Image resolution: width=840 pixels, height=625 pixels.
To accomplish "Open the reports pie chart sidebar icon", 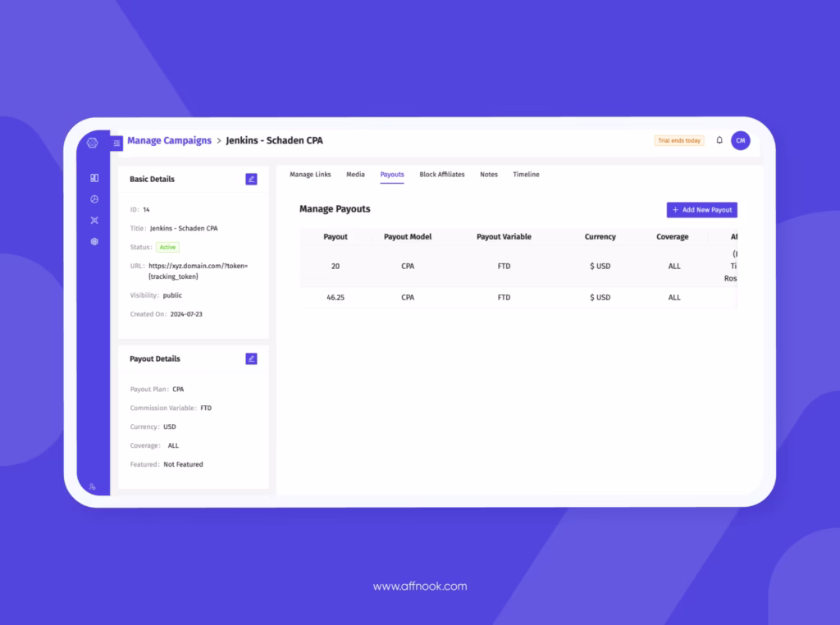I will pyautogui.click(x=94, y=199).
